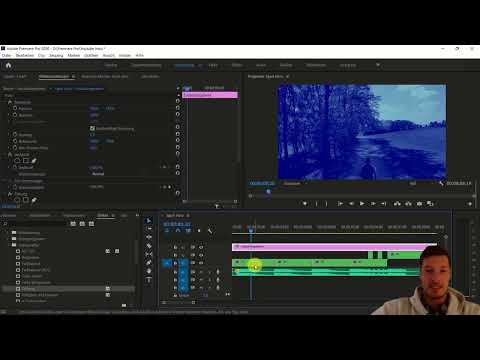The image size is (480, 360).
Task: Switch to the Effekte panel tab
Action: click(x=103, y=215)
